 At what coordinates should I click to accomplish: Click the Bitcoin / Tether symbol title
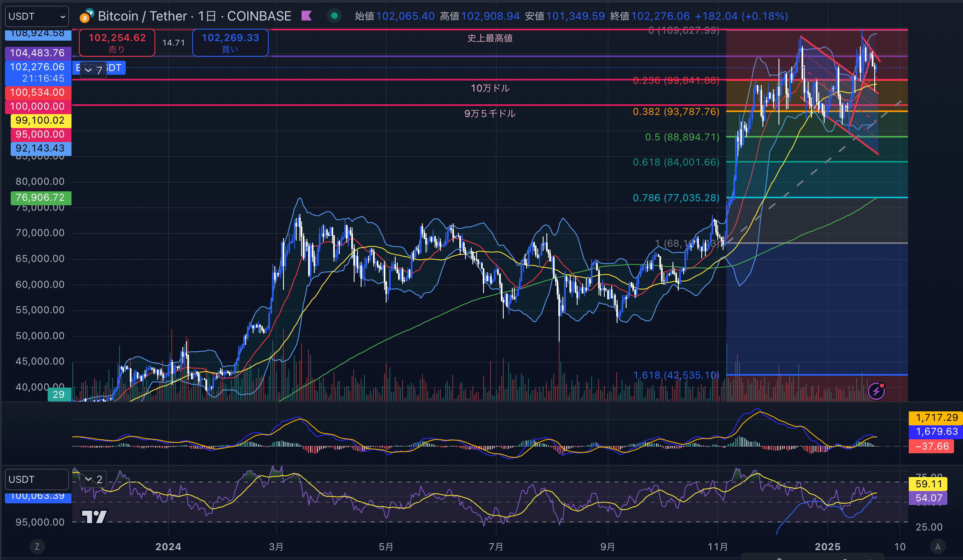[143, 16]
